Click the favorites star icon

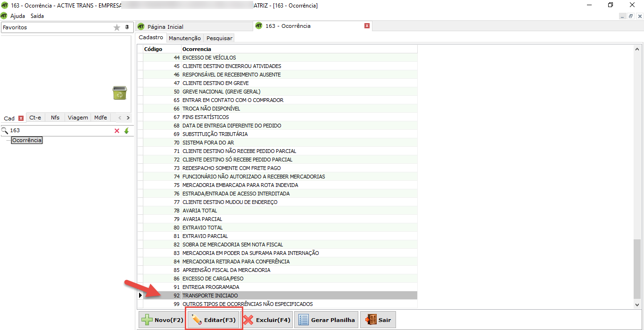[x=117, y=27]
